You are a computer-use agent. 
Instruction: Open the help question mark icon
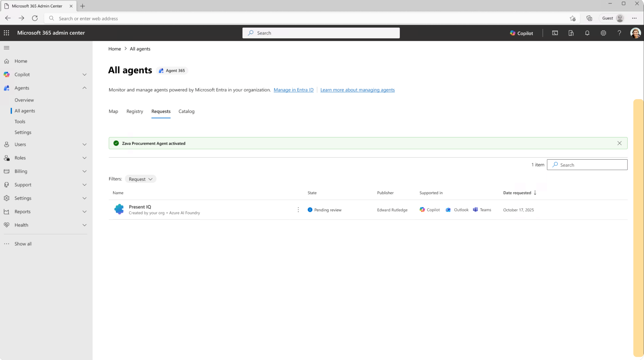(x=619, y=33)
